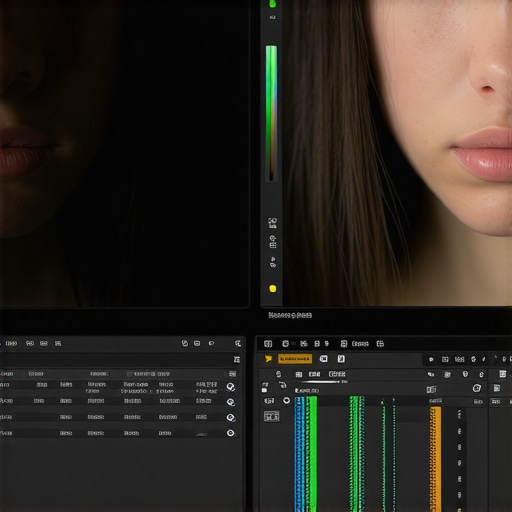
Task: Click the thin white zoom slider above the tracks
Action: point(321,382)
